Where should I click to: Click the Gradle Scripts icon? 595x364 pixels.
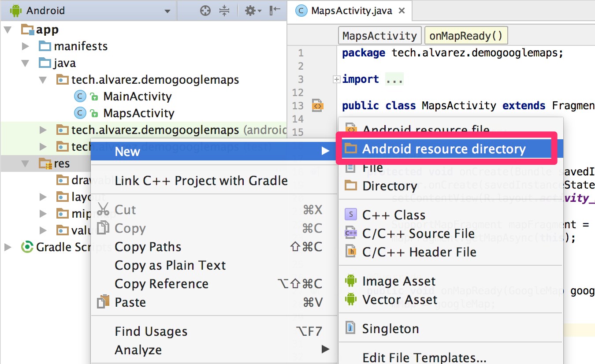coord(27,247)
